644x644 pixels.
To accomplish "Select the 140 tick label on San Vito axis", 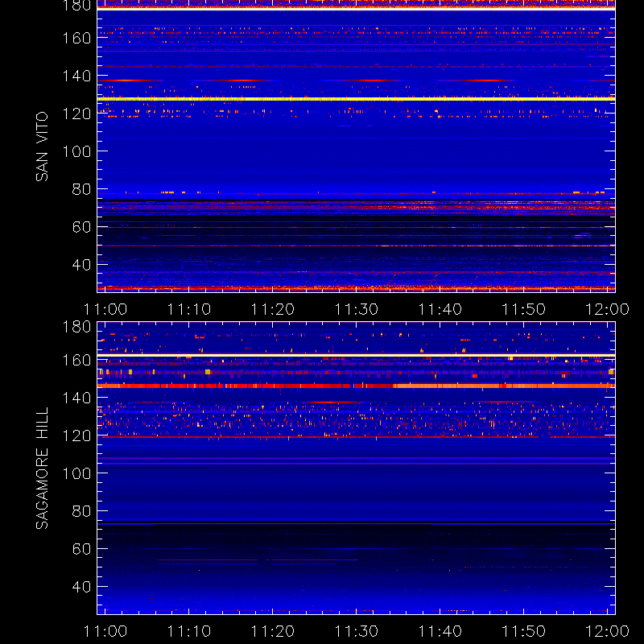I will (x=76, y=76).
